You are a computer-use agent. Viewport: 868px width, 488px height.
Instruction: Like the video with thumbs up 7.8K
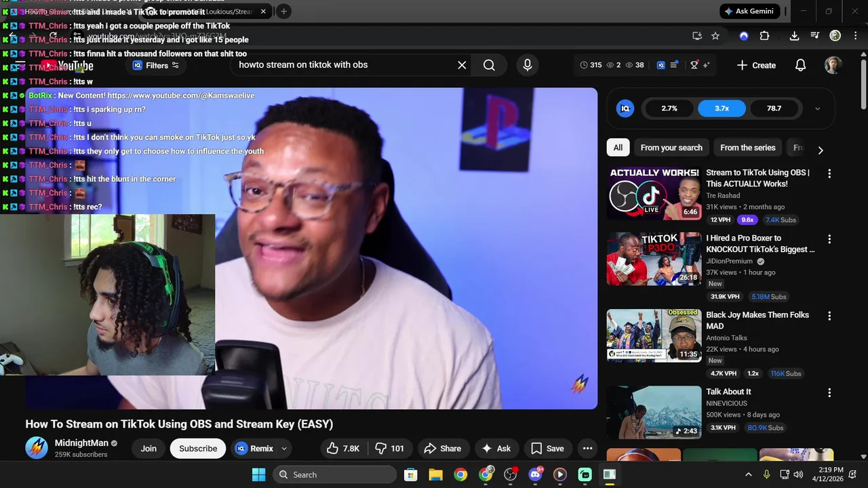click(343, 448)
